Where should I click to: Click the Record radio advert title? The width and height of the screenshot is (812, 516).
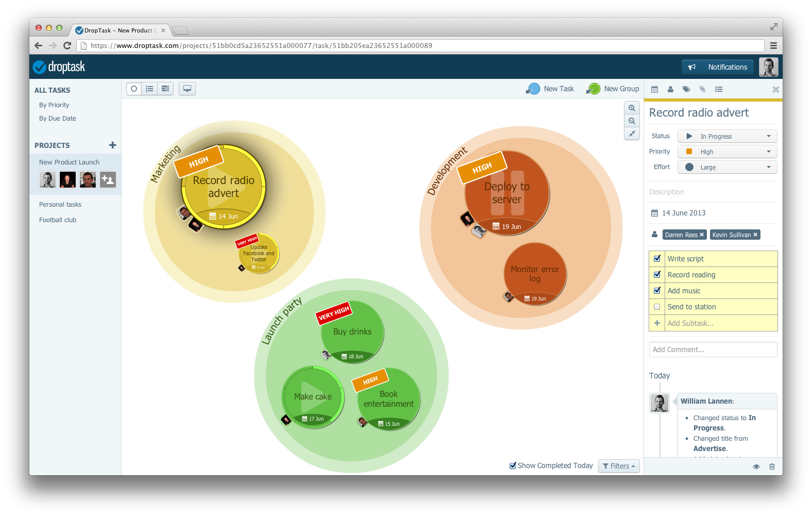pyautogui.click(x=699, y=112)
